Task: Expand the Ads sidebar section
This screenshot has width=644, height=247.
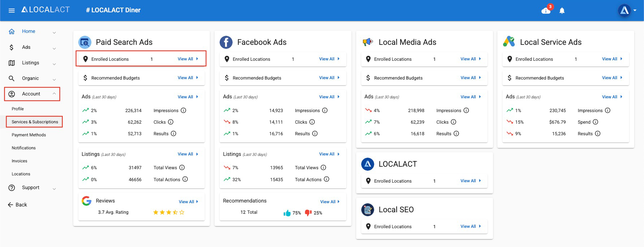Action: [54, 48]
